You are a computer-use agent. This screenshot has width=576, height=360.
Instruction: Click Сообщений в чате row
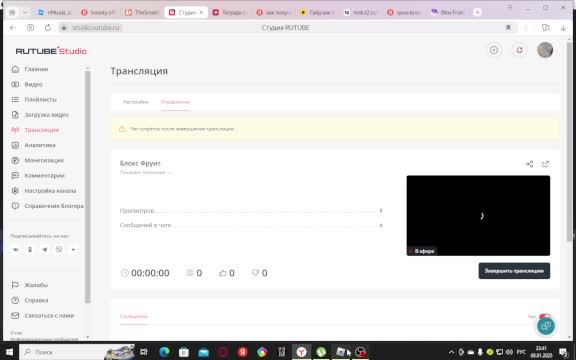(251, 225)
